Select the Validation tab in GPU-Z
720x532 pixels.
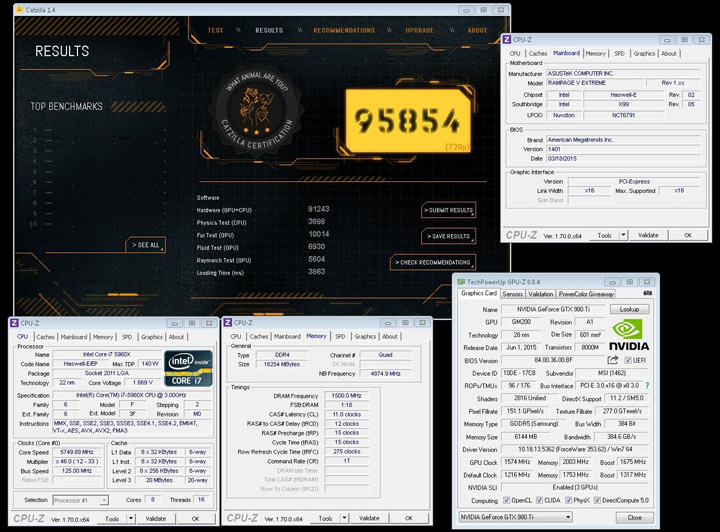coord(540,294)
